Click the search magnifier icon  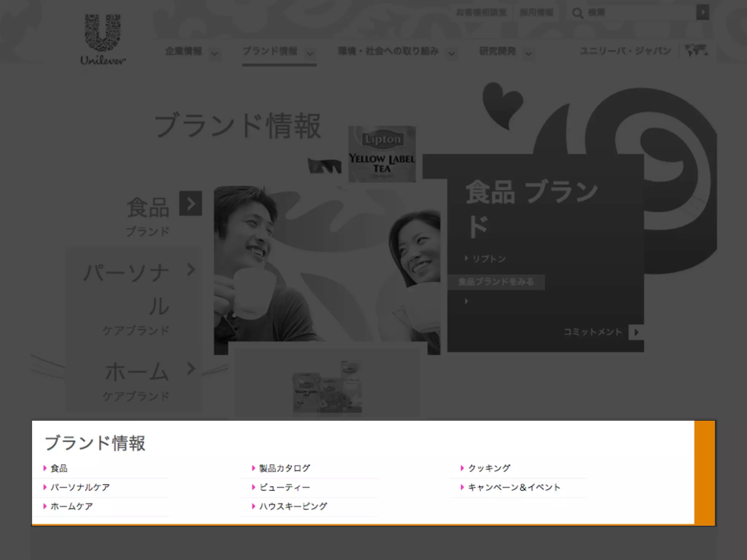pyautogui.click(x=577, y=13)
